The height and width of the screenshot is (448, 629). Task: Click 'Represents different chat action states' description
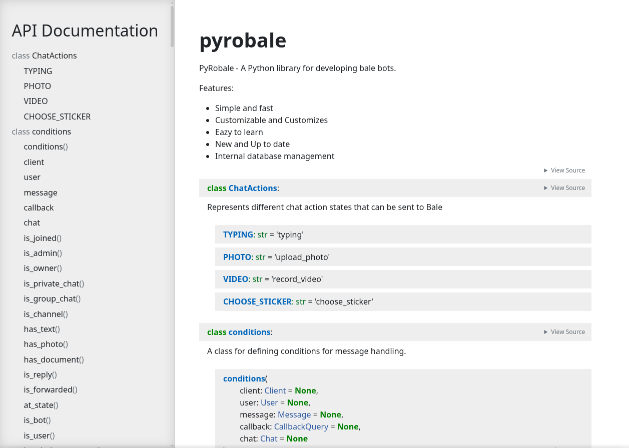click(x=325, y=207)
